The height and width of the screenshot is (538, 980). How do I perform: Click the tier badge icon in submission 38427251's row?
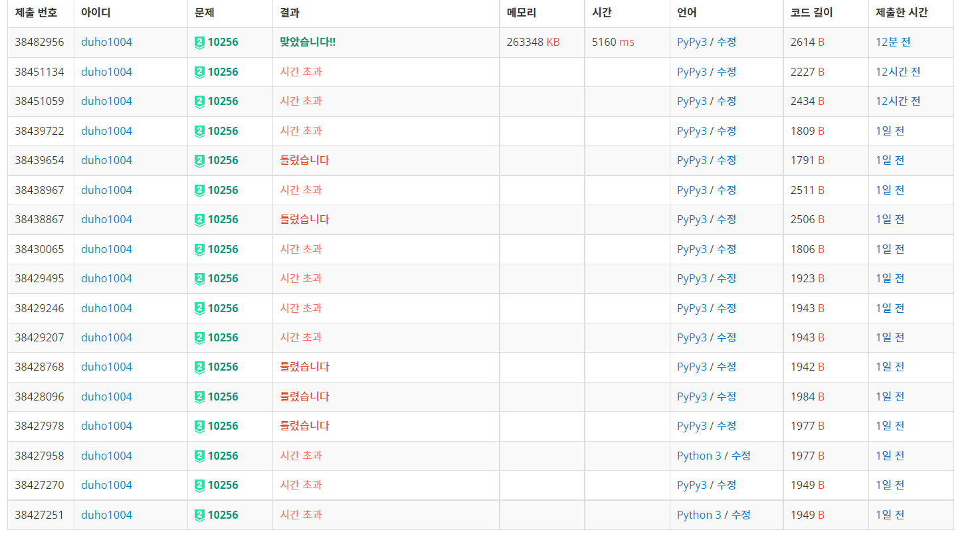point(199,515)
